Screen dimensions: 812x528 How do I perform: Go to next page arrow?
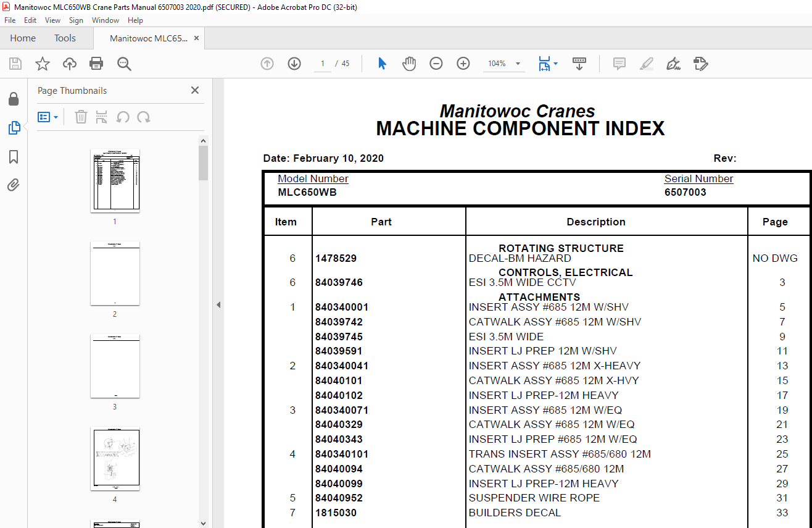[x=294, y=64]
